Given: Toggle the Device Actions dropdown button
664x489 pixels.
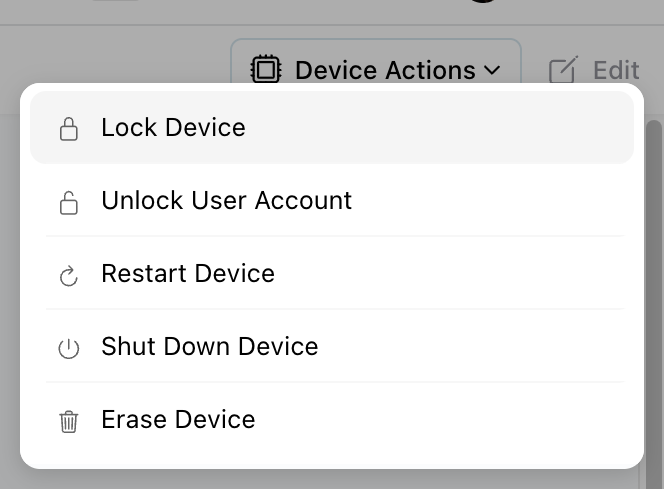Looking at the screenshot, I should click(376, 70).
